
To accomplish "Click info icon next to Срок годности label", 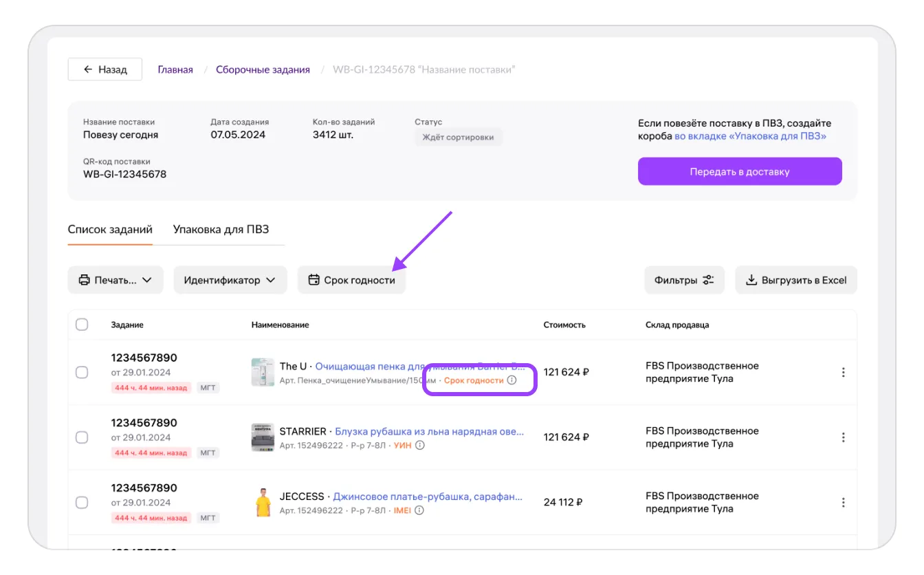I will point(511,380).
